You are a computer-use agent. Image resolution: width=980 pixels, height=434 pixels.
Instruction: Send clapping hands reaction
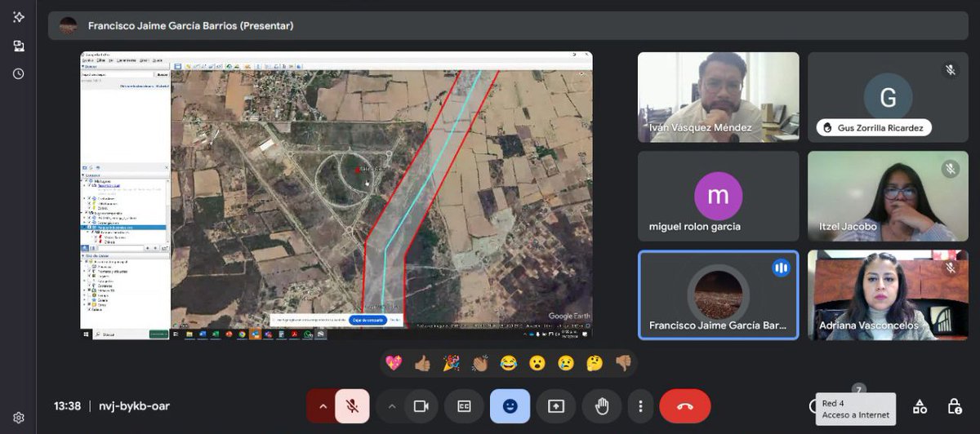coord(479,363)
